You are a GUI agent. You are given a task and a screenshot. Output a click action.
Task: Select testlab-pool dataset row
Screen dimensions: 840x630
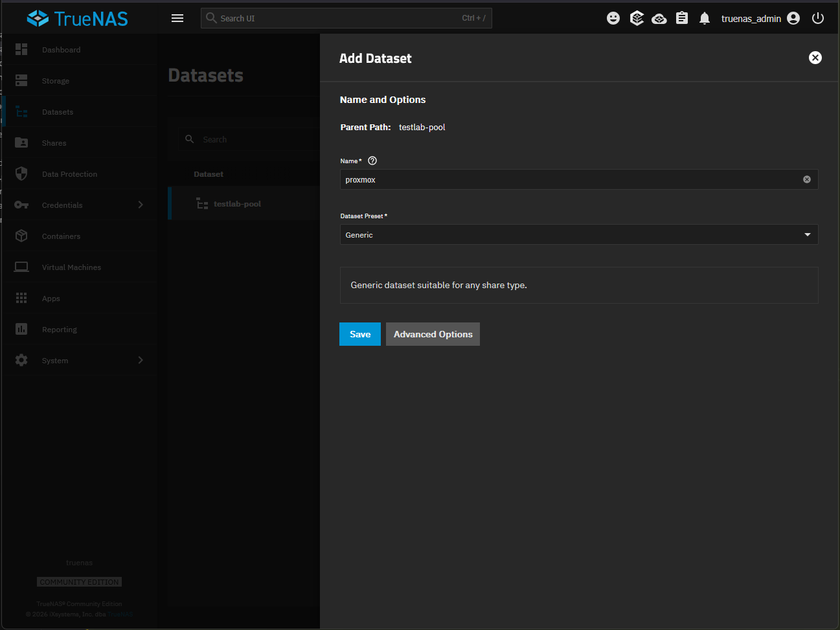245,204
